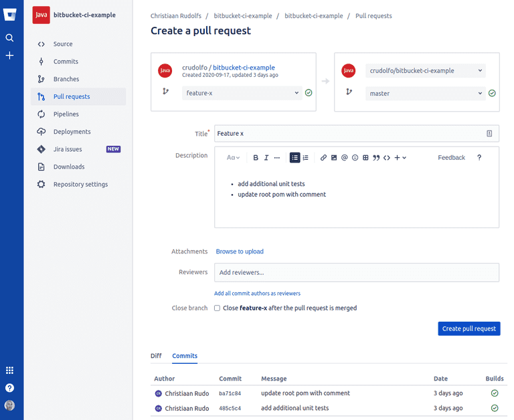This screenshot has height=420, width=514.
Task: Click the Add reviewers input field
Action: click(x=357, y=272)
